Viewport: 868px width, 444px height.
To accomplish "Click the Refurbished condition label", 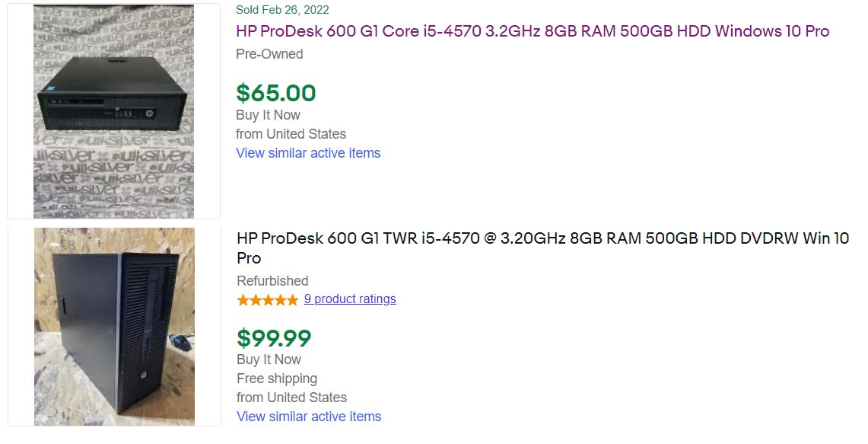I will (x=272, y=281).
